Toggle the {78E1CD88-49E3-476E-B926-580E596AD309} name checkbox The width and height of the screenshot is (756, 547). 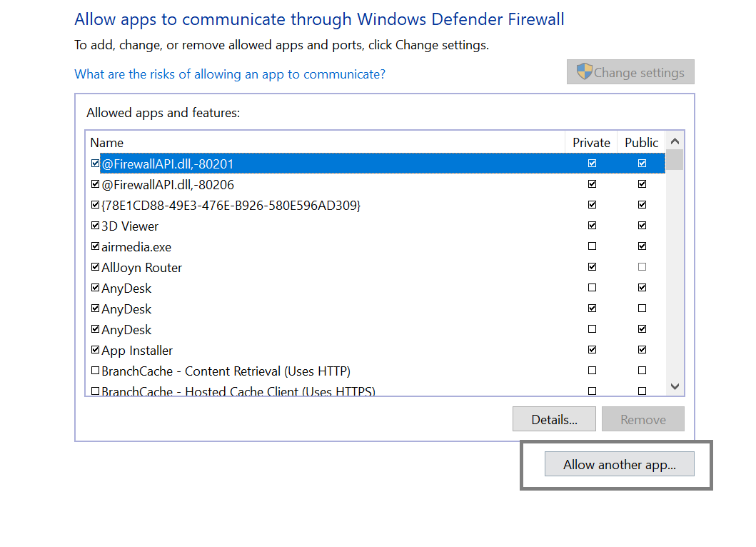tap(95, 204)
